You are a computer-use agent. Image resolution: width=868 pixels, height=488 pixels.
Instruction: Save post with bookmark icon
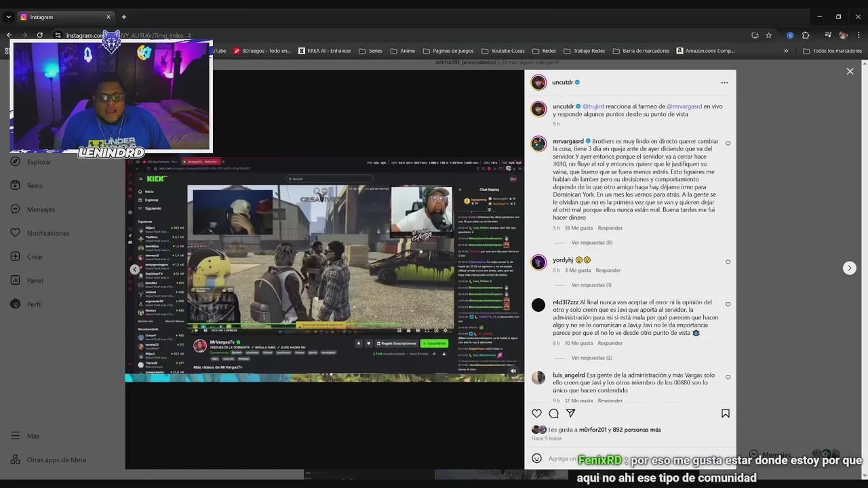[725, 413]
